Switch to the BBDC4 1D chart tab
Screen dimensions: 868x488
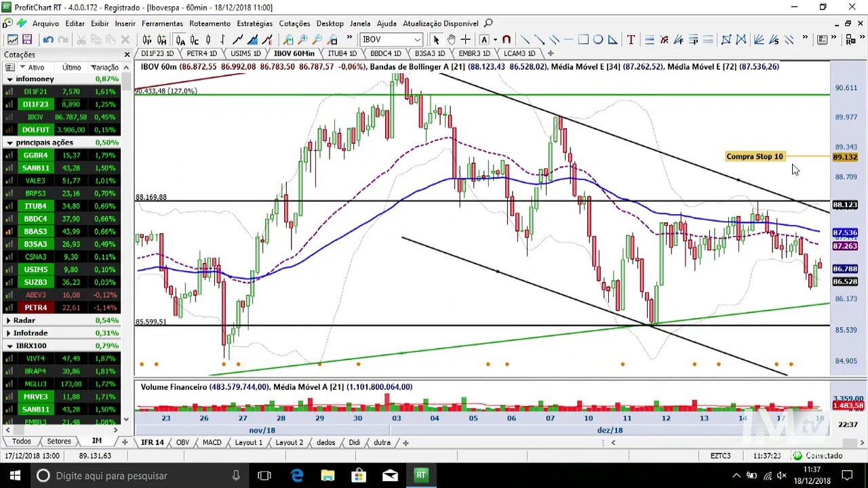(x=386, y=54)
